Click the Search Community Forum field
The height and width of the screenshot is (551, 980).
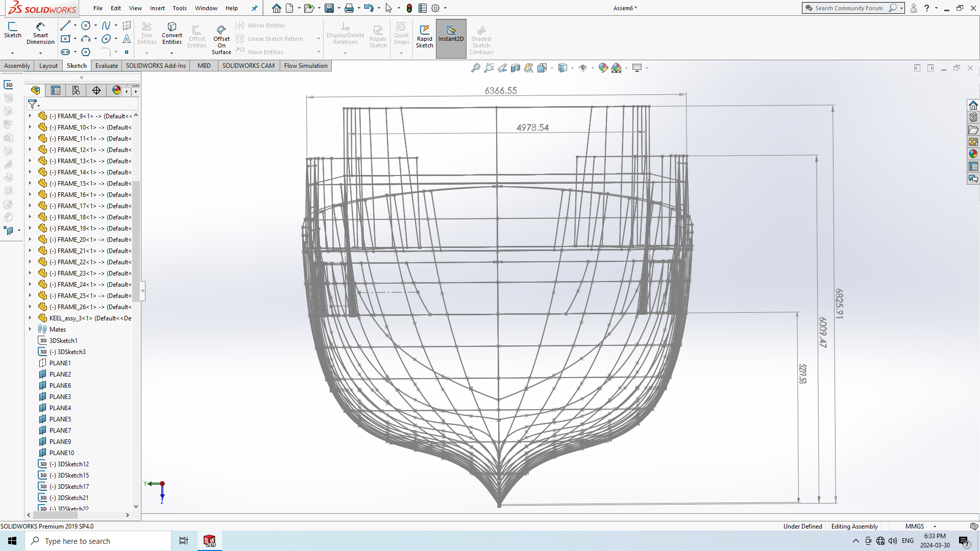pos(848,8)
